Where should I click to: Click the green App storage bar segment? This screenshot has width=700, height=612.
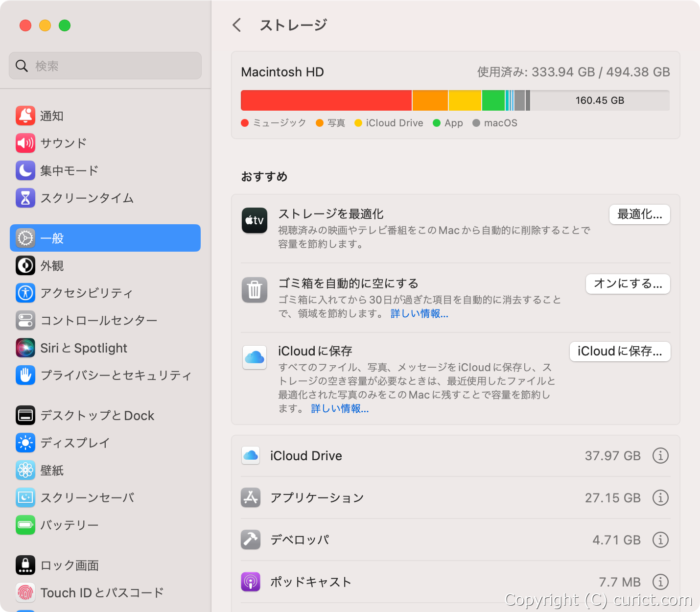coord(493,100)
